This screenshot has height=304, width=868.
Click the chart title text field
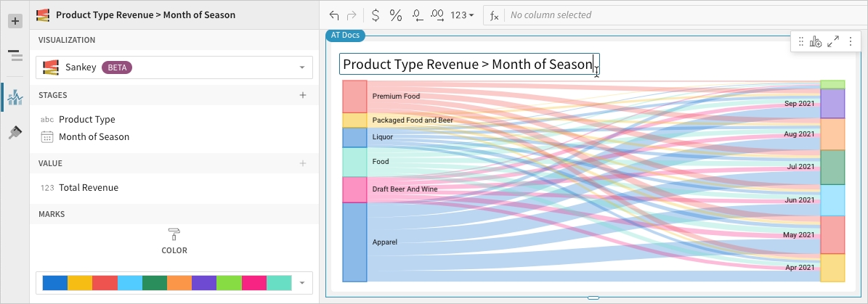click(469, 64)
